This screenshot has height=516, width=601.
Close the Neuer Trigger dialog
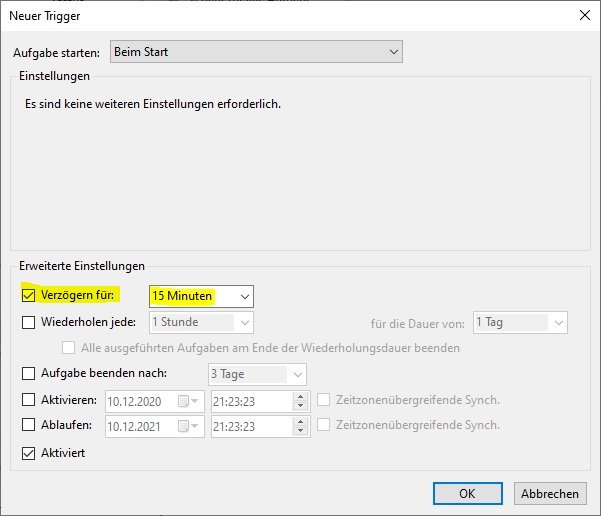point(584,15)
